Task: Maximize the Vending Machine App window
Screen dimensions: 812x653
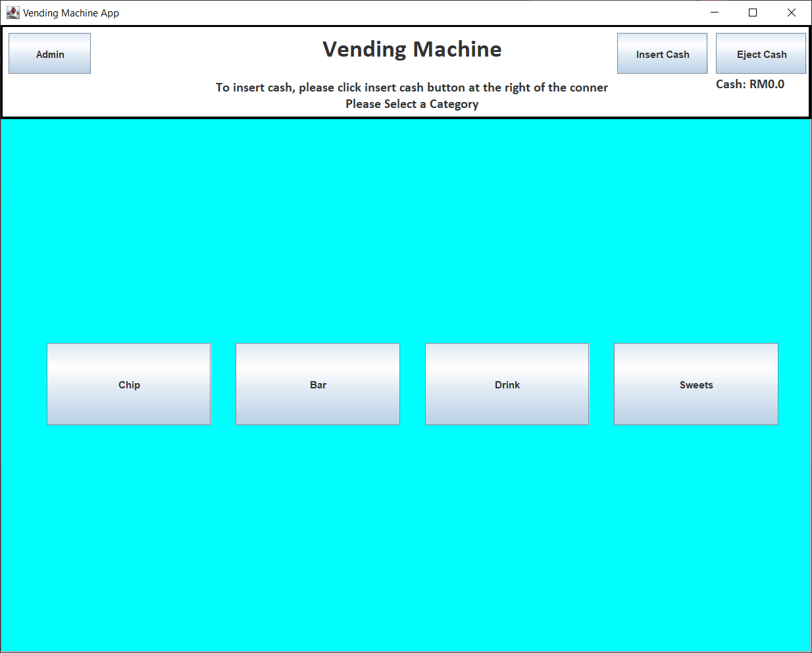Action: 753,13
